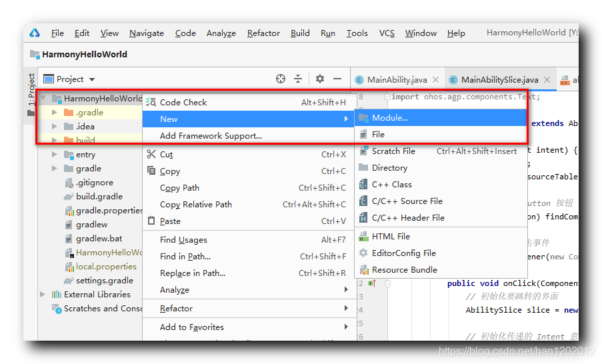Screen dimensions: 602x364
Task: Expand the entry module folder
Action: 55,155
